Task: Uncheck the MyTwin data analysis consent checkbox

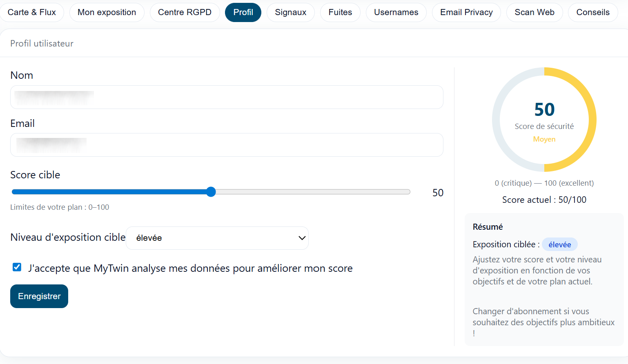Action: (x=17, y=267)
